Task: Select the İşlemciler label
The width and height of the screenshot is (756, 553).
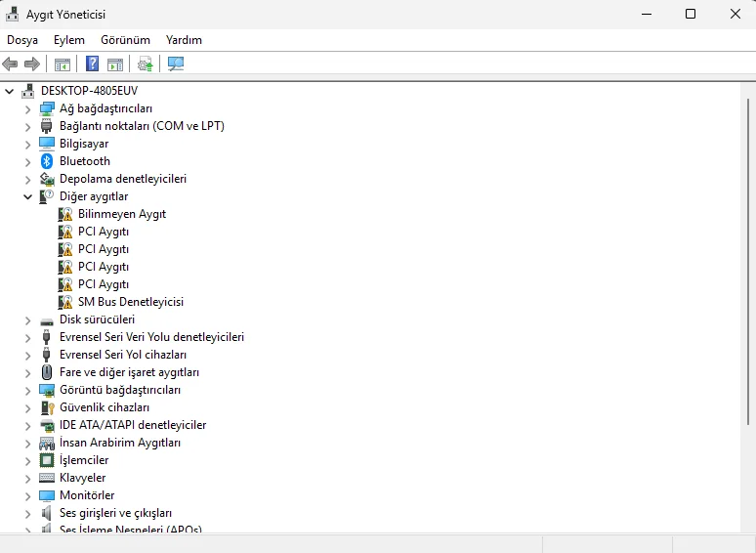Action: point(84,460)
